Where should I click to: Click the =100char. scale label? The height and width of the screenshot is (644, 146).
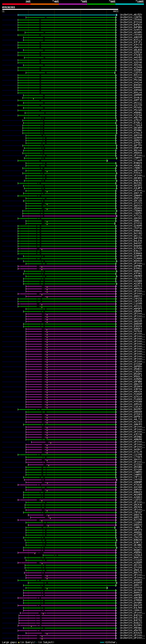click(x=111, y=642)
